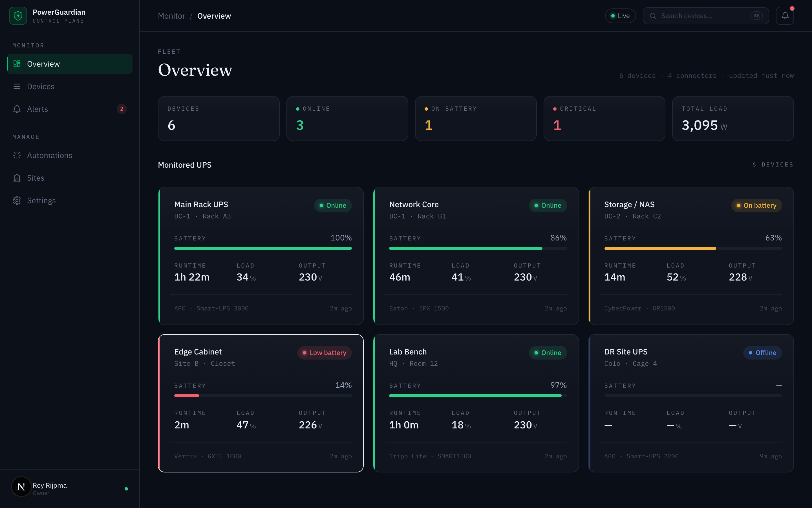Click Online badge on Main Rack UPS
Screen dimensions: 812x508
(333, 205)
